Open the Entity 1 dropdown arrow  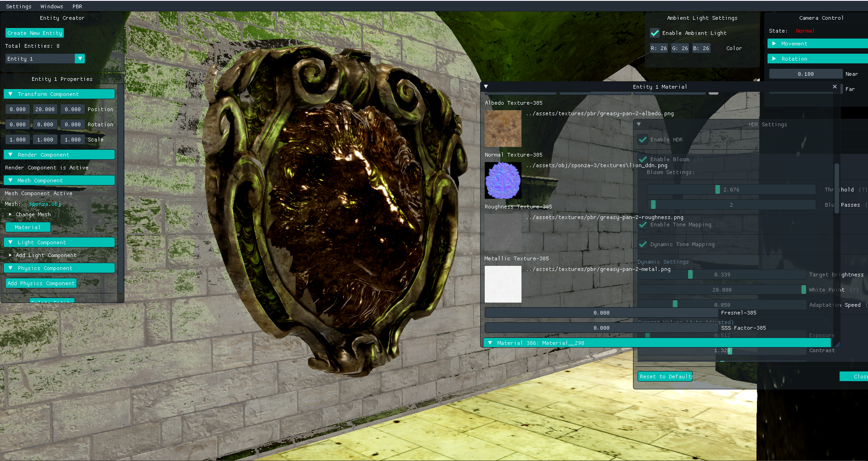pos(80,59)
